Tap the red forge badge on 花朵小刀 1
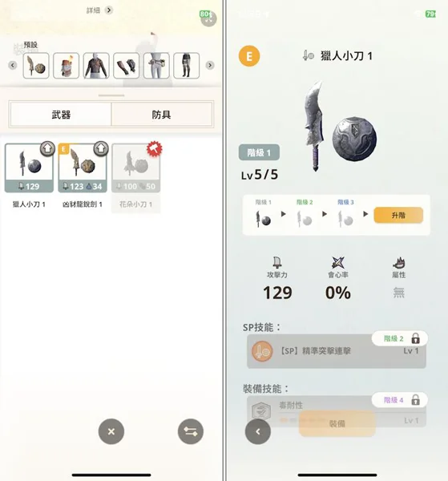The height and width of the screenshot is (481, 448). coord(154,149)
